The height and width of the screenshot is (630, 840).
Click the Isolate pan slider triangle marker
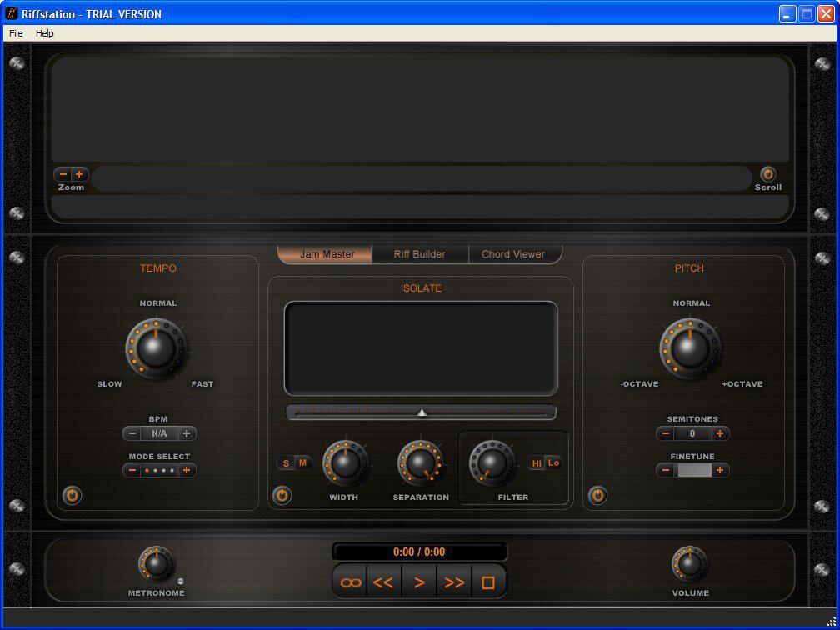(x=421, y=411)
